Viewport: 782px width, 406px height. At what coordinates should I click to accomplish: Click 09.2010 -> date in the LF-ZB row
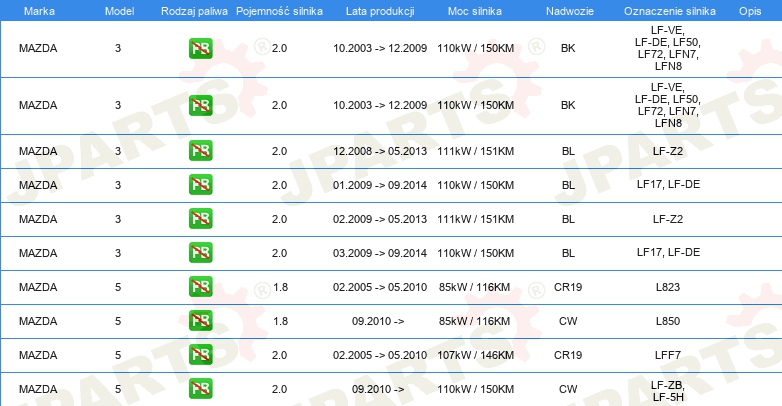pyautogui.click(x=378, y=389)
